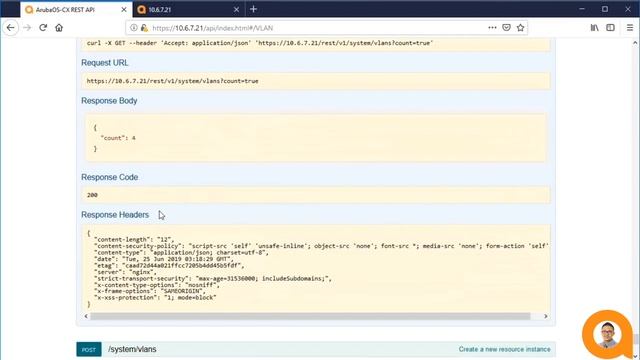Show site information icon in address bar
This screenshot has width=640, height=360.
133,28
